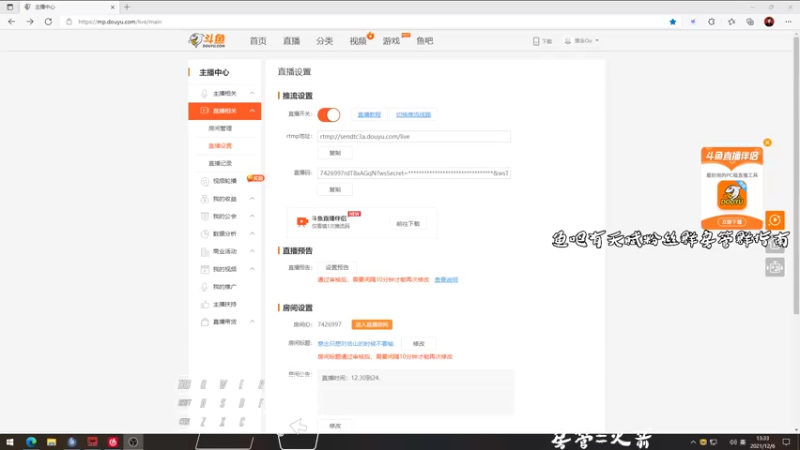The height and width of the screenshot is (450, 800).
Task: Click the 主播相关 microphone icon in sidebar
Action: click(204, 93)
